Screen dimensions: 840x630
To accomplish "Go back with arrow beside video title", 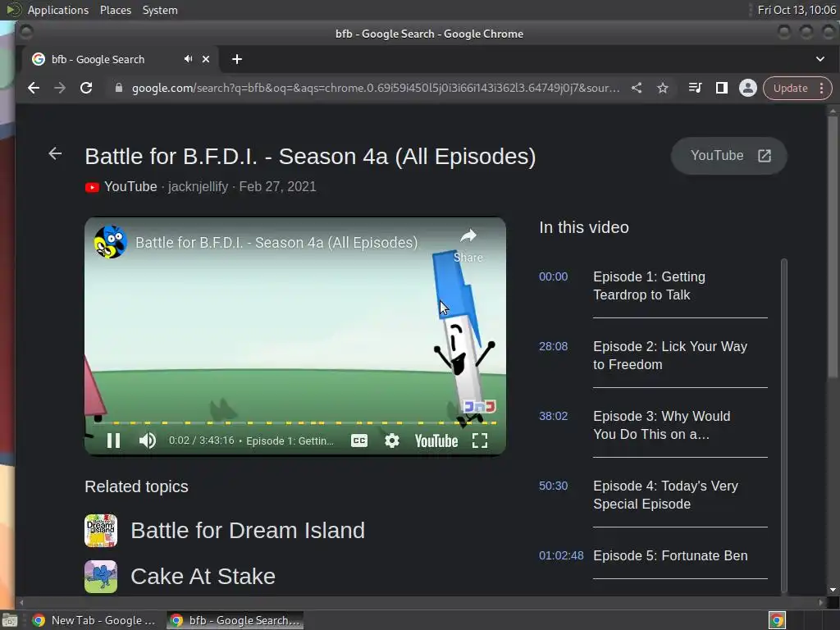I will pos(55,154).
